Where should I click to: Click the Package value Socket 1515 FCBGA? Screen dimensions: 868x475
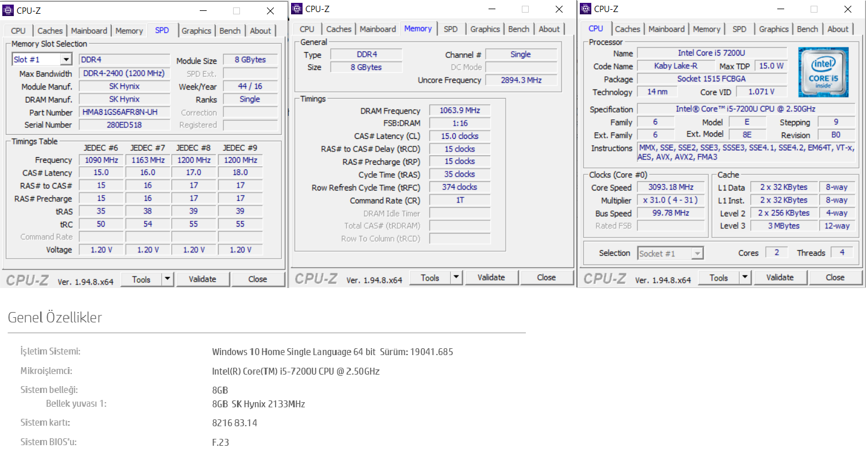(712, 79)
